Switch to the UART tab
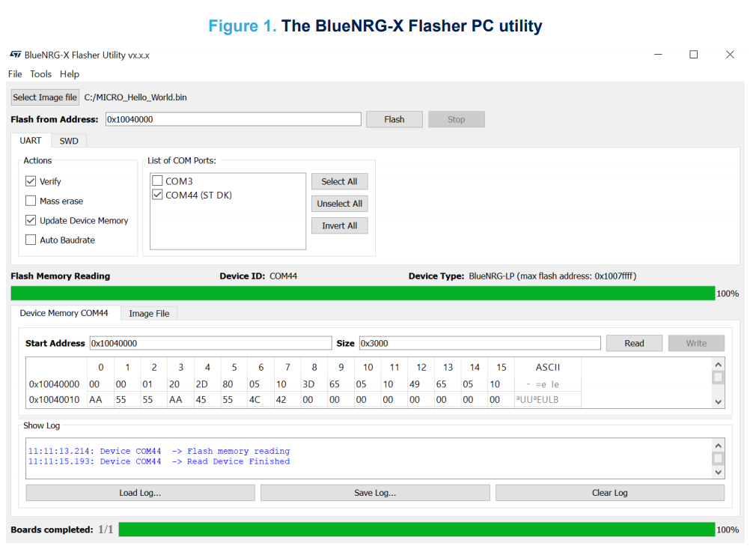This screenshot has width=756, height=555. point(31,141)
